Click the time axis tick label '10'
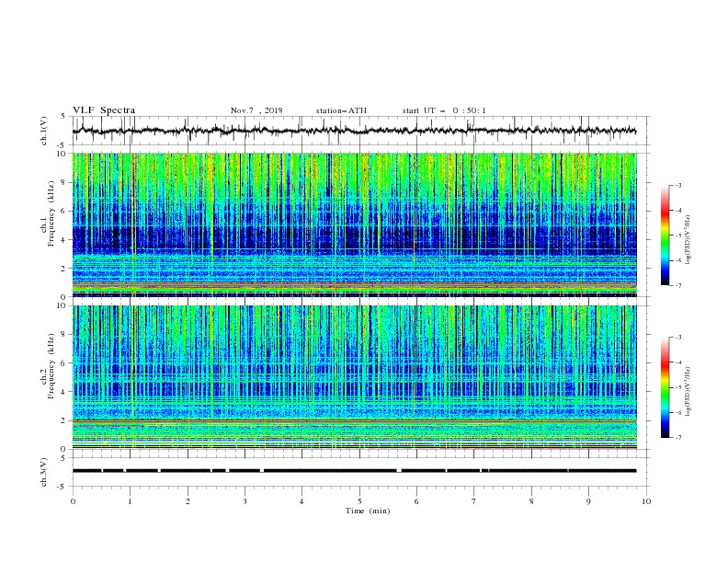Viewport: 728px width, 563px height. click(x=646, y=501)
